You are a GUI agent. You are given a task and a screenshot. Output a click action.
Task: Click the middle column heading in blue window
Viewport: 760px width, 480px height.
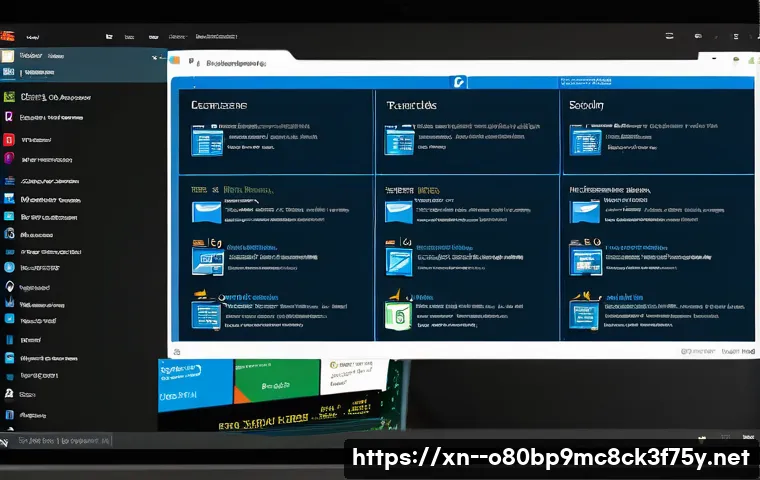(x=411, y=104)
